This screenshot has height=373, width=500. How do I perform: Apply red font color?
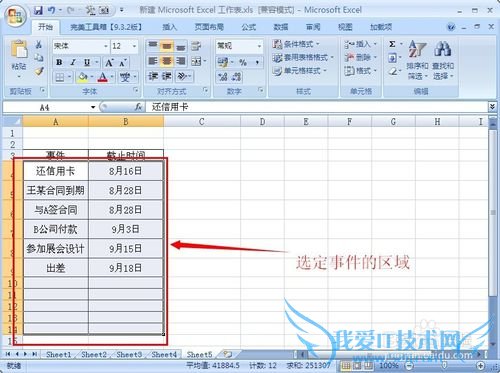pyautogui.click(x=103, y=77)
